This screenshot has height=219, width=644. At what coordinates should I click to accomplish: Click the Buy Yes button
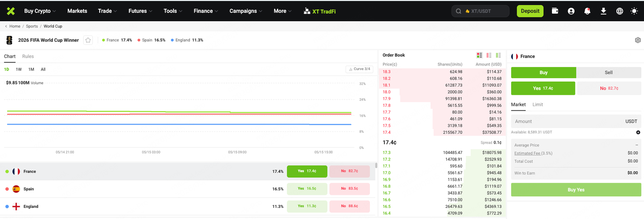(x=576, y=190)
